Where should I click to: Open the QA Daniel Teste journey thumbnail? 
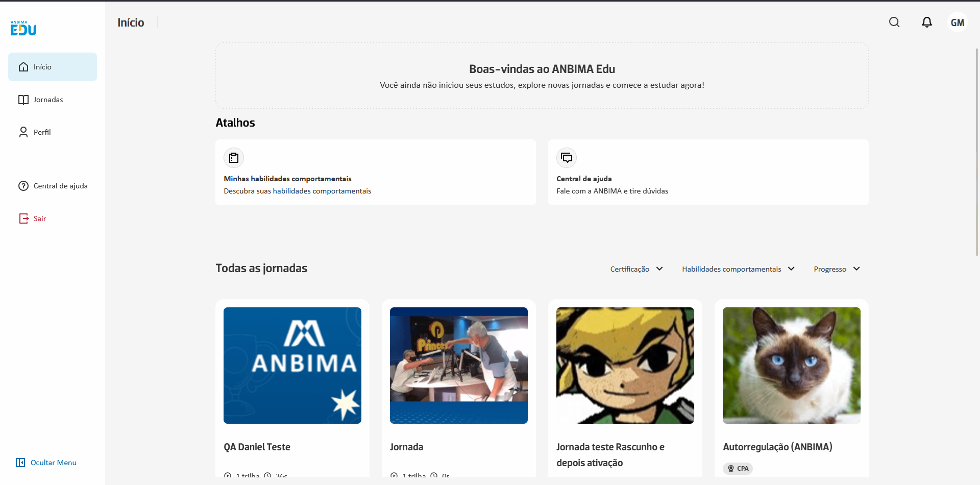coord(292,365)
